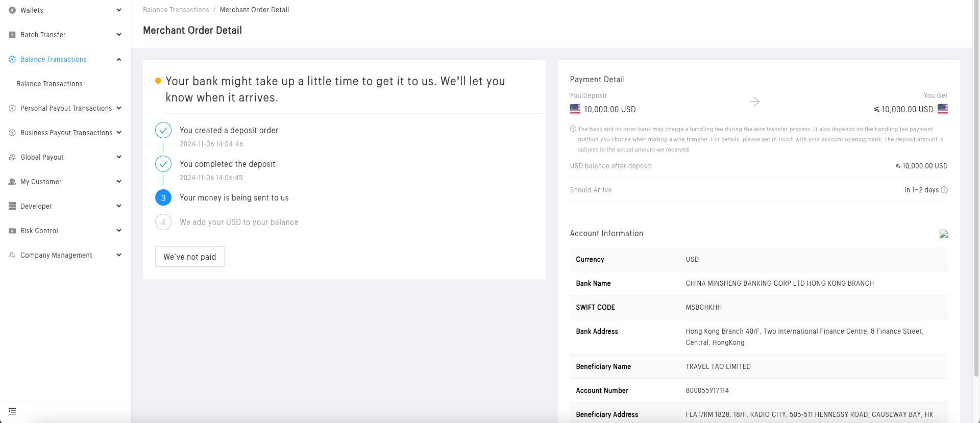This screenshot has width=980, height=423.
Task: Open the Balance Transactions submenu item
Action: (50, 84)
